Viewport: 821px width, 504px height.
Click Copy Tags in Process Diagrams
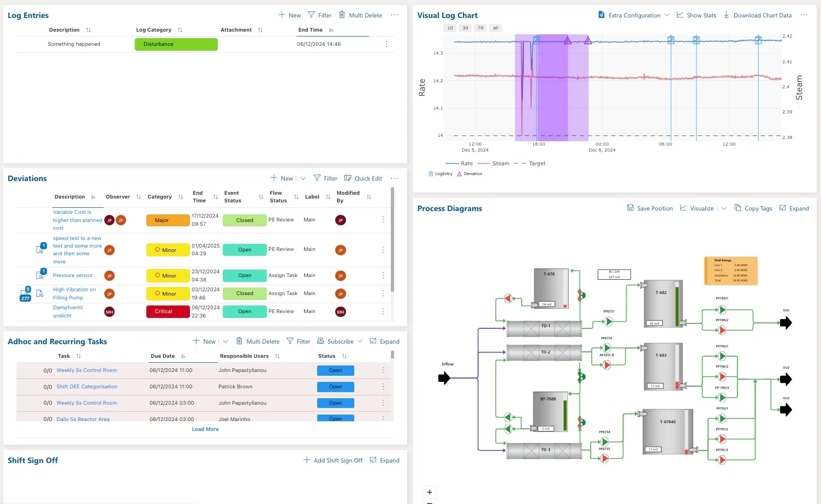tap(753, 208)
